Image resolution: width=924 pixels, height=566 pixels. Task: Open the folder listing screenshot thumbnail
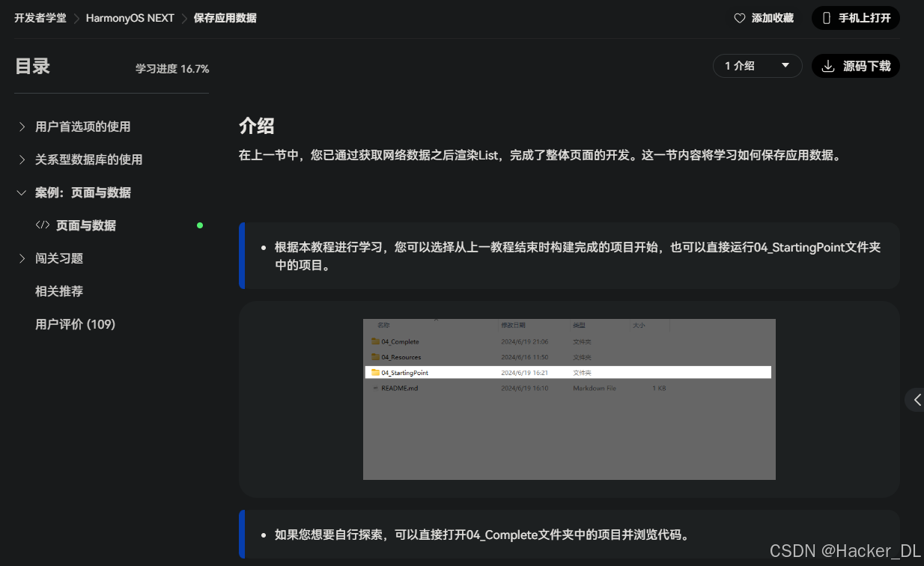point(569,399)
